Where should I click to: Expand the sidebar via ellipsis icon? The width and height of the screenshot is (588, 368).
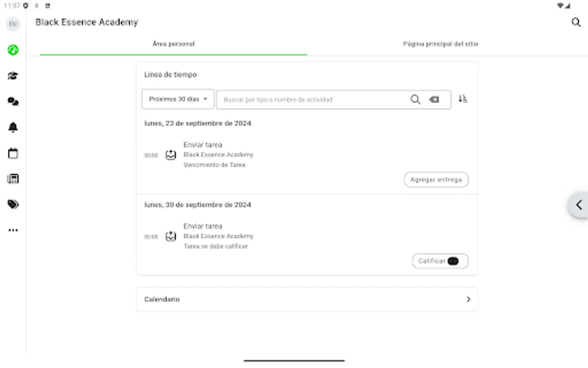click(13, 230)
